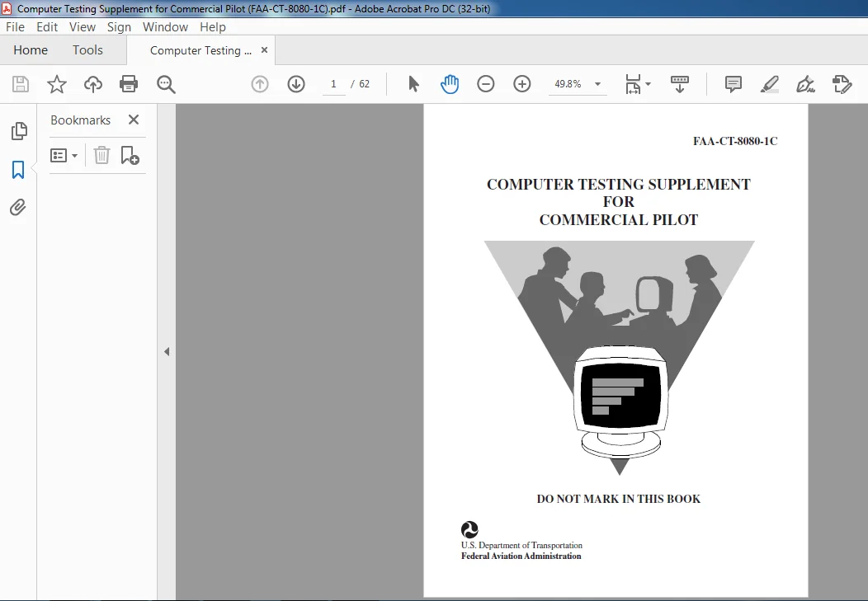Zoom out with the minus icon
The width and height of the screenshot is (868, 601).
click(x=485, y=84)
